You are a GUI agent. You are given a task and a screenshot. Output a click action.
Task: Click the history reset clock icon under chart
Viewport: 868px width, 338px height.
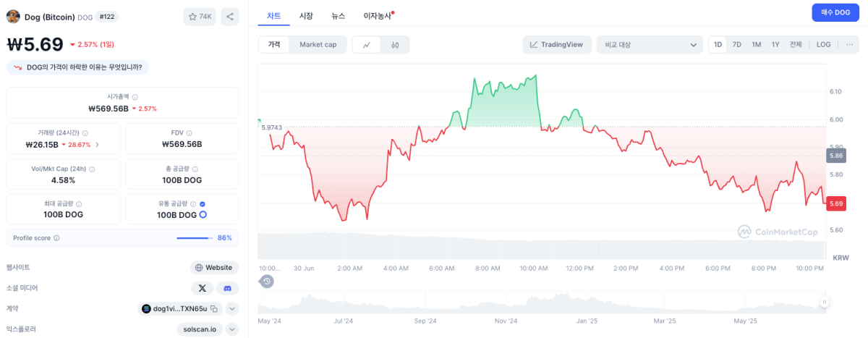click(267, 281)
